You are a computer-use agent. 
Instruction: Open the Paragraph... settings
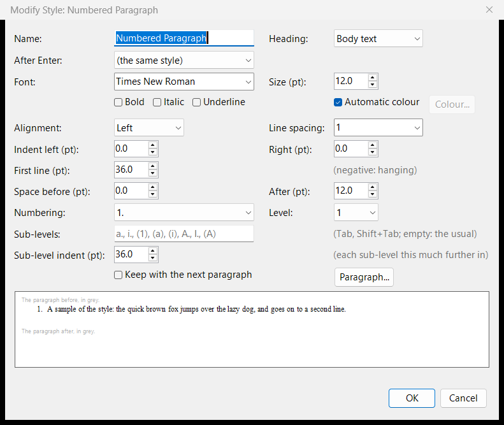point(364,277)
